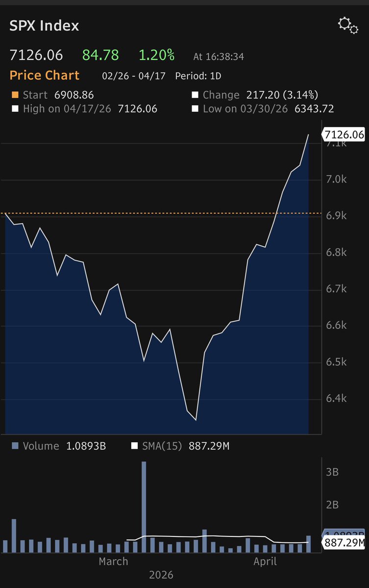Tap the 2026 year label
The image size is (369, 588).
pos(161,575)
